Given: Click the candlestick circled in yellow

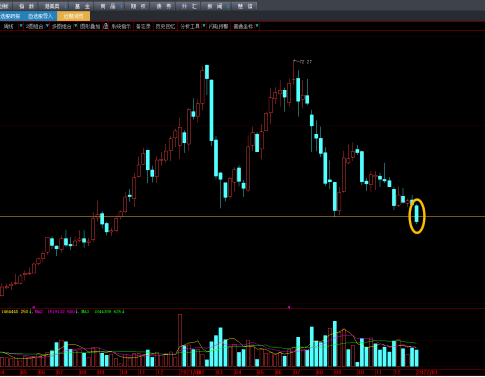Looking at the screenshot, I should click(417, 214).
